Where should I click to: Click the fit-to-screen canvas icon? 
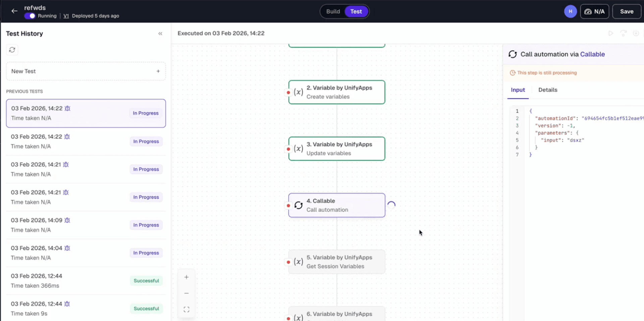(186, 309)
